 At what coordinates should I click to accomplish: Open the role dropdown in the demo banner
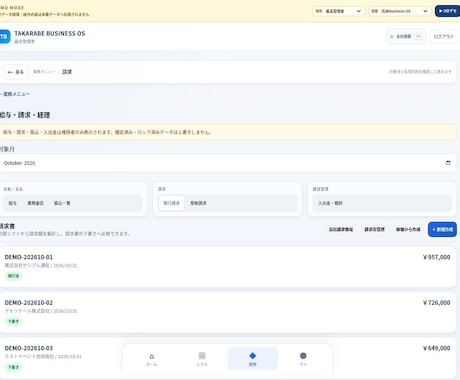[x=338, y=11]
